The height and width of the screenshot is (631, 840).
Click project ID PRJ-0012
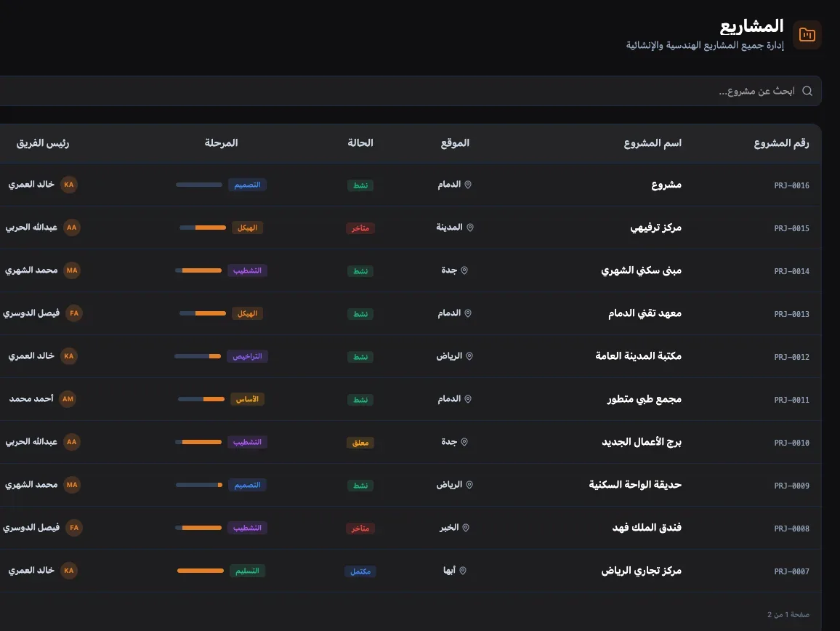(x=791, y=357)
